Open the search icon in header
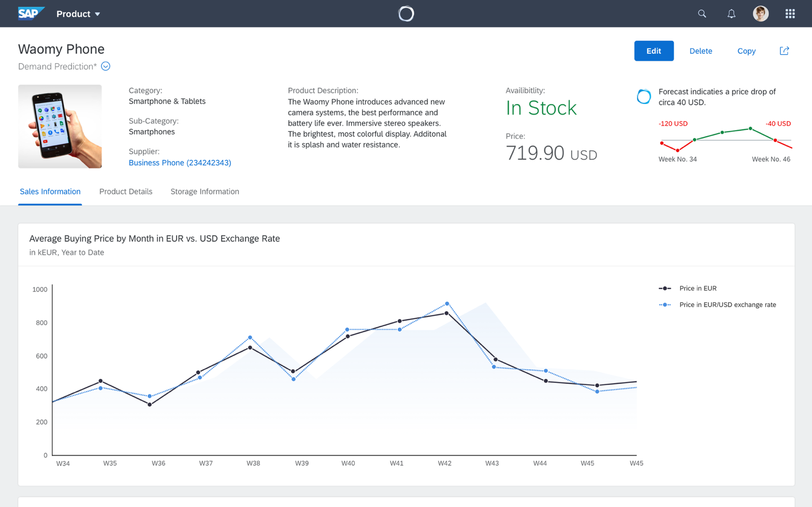Screen dimensions: 812x507 click(x=702, y=14)
